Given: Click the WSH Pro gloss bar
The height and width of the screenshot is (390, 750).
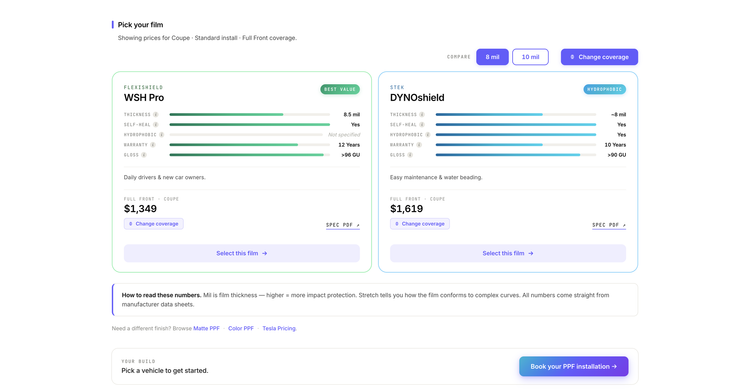Looking at the screenshot, I should click(x=250, y=155).
